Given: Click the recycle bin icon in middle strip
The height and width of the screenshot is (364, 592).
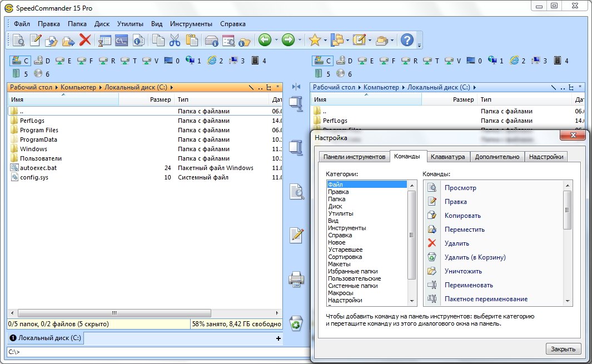Looking at the screenshot, I should coord(296,322).
